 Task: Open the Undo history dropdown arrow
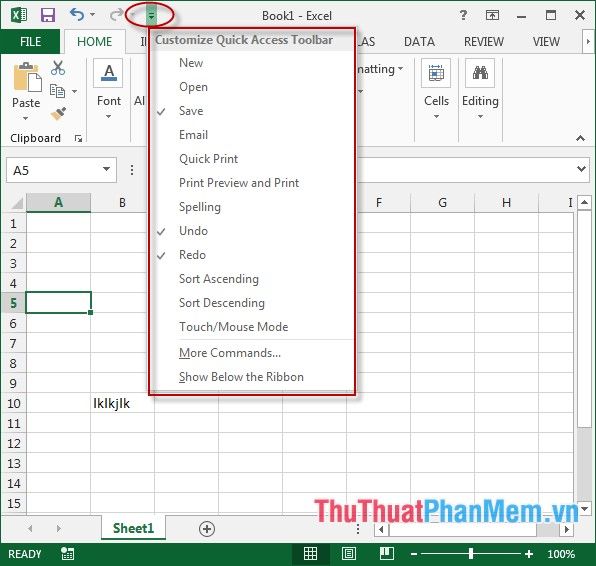pyautogui.click(x=92, y=15)
